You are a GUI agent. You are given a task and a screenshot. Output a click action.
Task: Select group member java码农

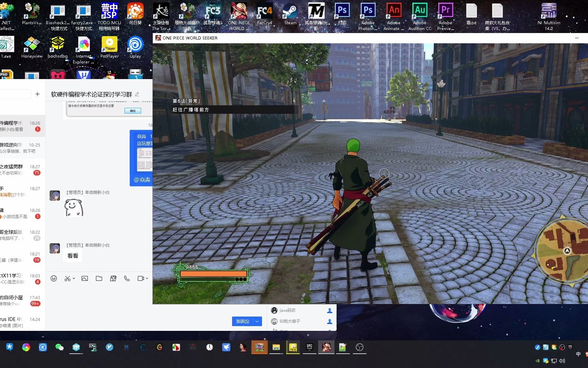(302, 310)
